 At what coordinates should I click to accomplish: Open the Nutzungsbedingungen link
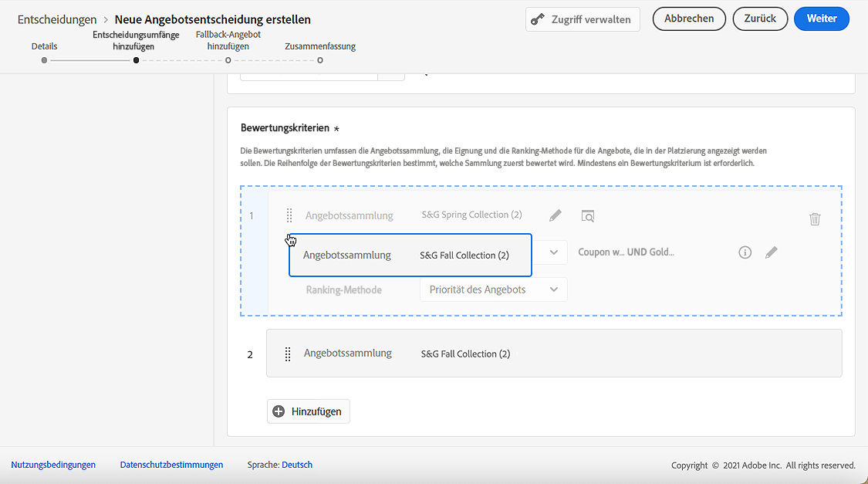pyautogui.click(x=53, y=465)
